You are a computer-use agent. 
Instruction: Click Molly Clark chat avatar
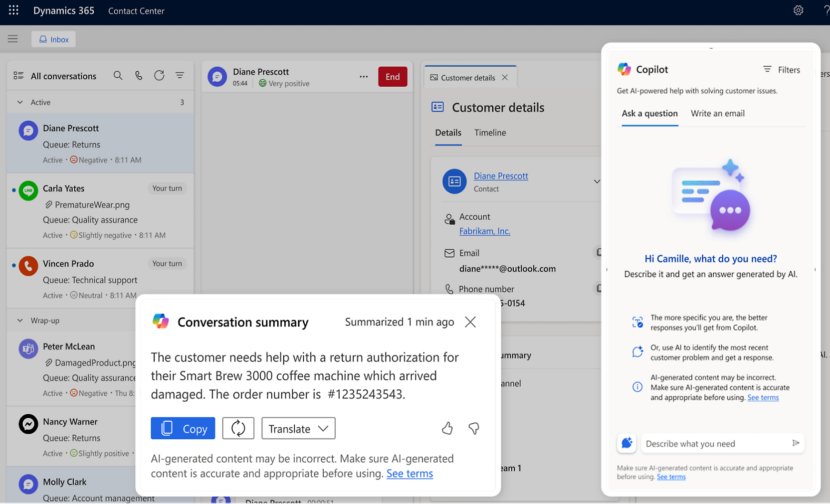[28, 484]
